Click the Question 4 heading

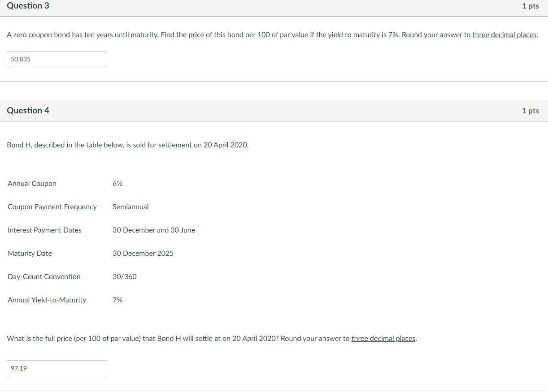pyautogui.click(x=28, y=111)
